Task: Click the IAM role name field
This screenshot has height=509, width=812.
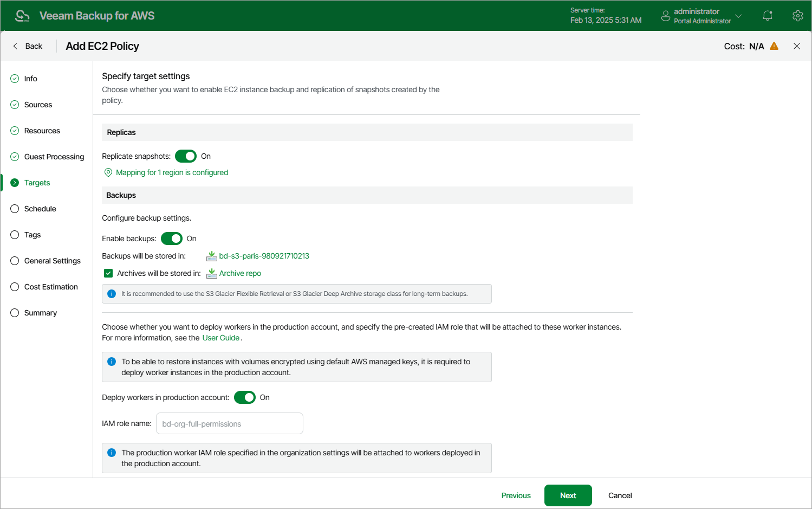Action: tap(230, 423)
